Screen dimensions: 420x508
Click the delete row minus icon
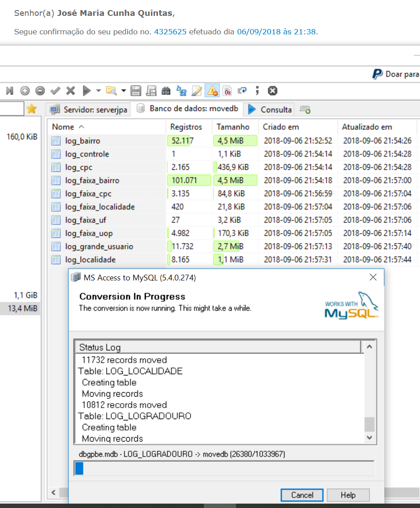[40, 91]
